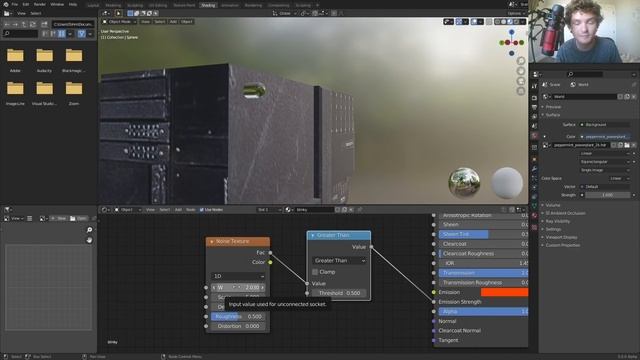
Task: Toggle viewport gizmos visibility button
Action: coord(459,22)
